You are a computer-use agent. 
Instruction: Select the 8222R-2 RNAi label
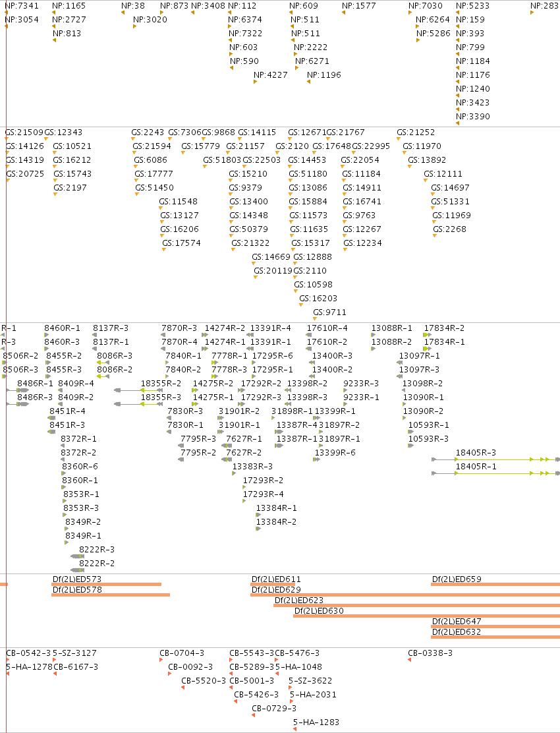[x=97, y=564]
